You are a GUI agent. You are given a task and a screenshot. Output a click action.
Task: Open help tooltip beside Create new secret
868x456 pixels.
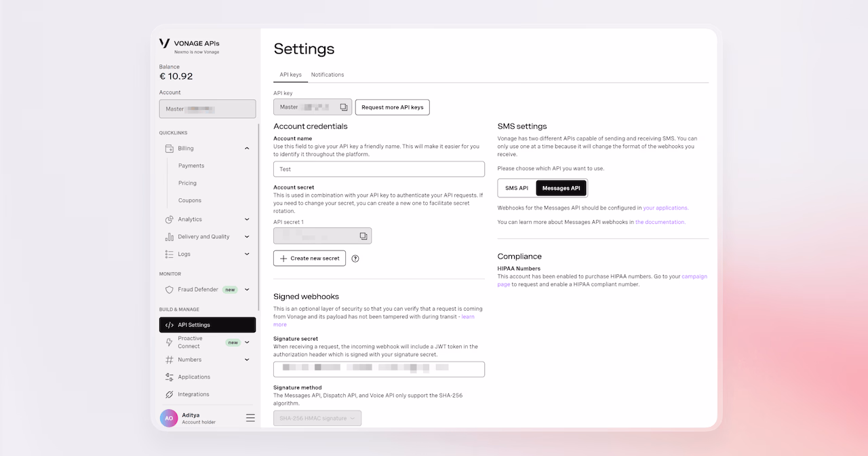(355, 259)
